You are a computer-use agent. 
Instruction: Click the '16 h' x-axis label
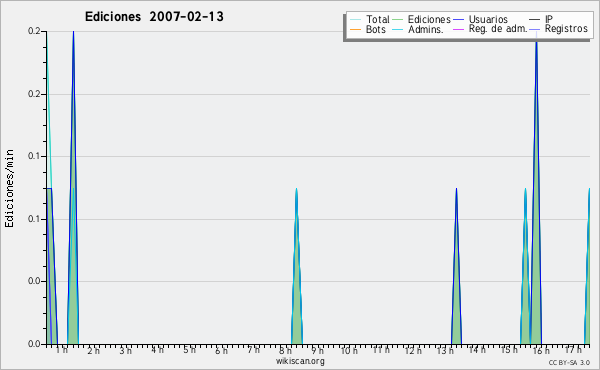(x=541, y=351)
